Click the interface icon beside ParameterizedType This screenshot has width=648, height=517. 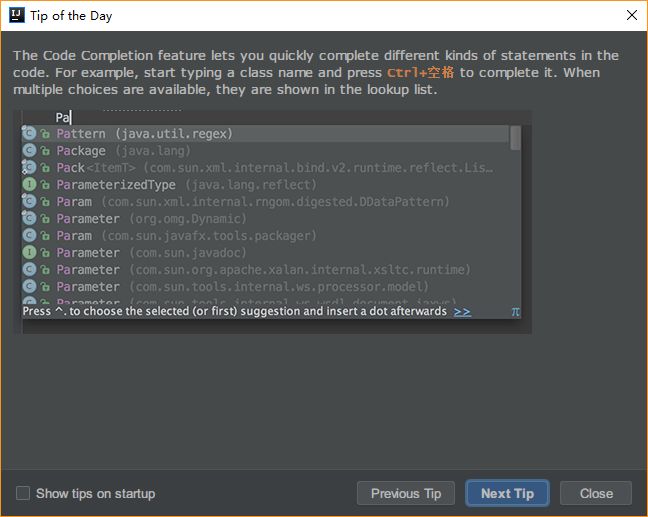[x=30, y=185]
